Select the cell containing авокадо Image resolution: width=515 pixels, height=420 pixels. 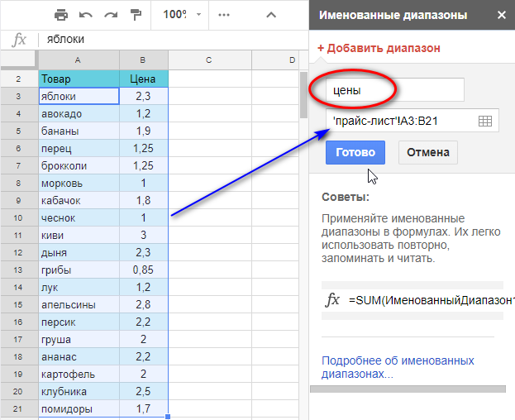click(x=79, y=113)
